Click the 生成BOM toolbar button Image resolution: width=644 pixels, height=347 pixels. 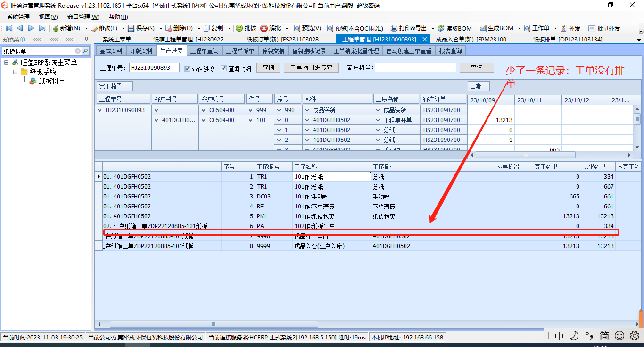[496, 28]
